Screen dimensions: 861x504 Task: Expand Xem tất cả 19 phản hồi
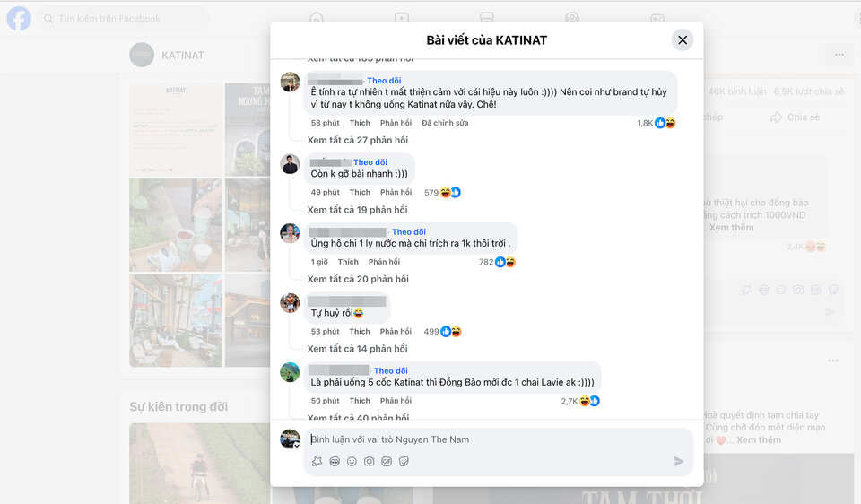pyautogui.click(x=358, y=210)
